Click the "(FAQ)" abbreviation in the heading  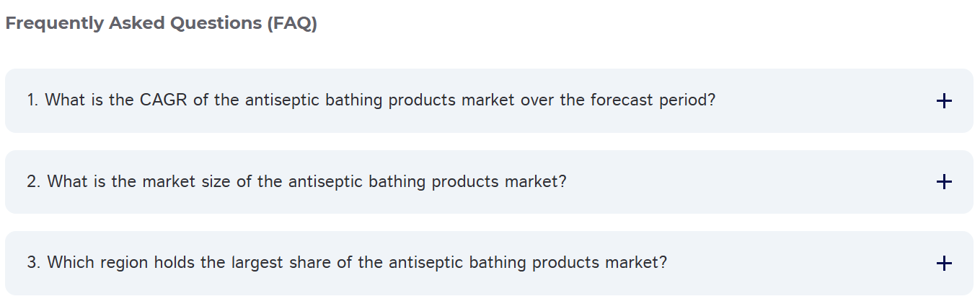coord(291,23)
